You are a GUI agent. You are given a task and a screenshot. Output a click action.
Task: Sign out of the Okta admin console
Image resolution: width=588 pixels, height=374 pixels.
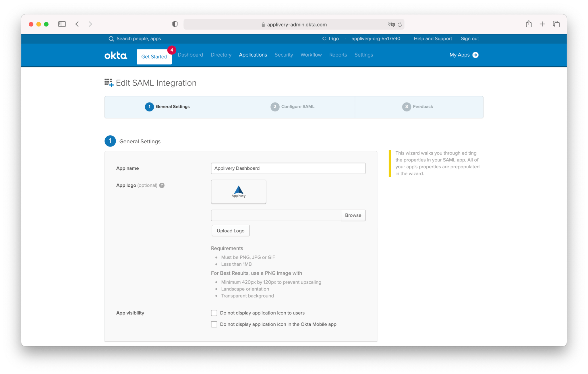(470, 38)
